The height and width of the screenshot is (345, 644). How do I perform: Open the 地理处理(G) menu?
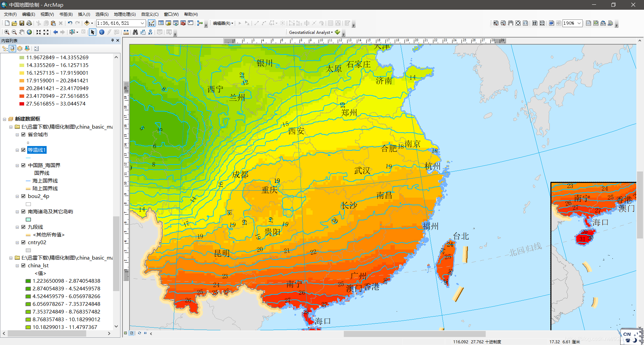coord(125,14)
